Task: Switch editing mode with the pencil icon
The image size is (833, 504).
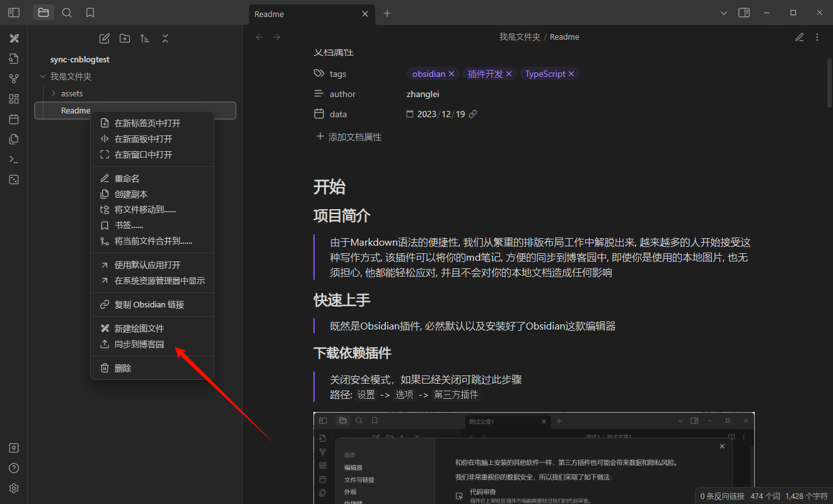Action: pyautogui.click(x=799, y=37)
